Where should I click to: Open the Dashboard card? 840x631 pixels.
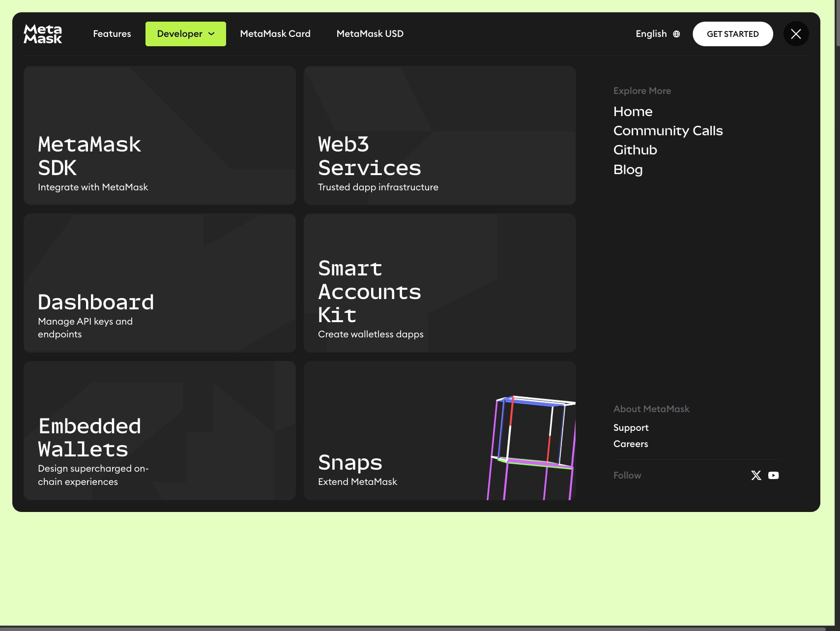coord(160,283)
